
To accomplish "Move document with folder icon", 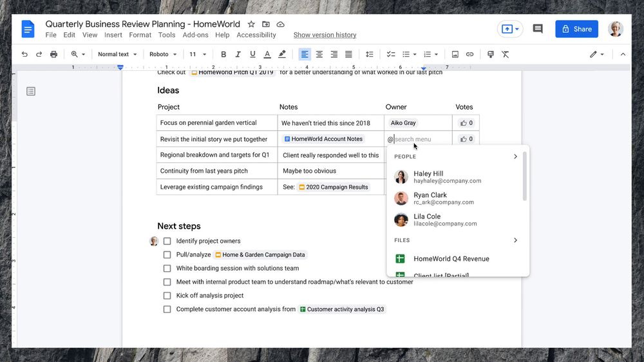I will [266, 24].
